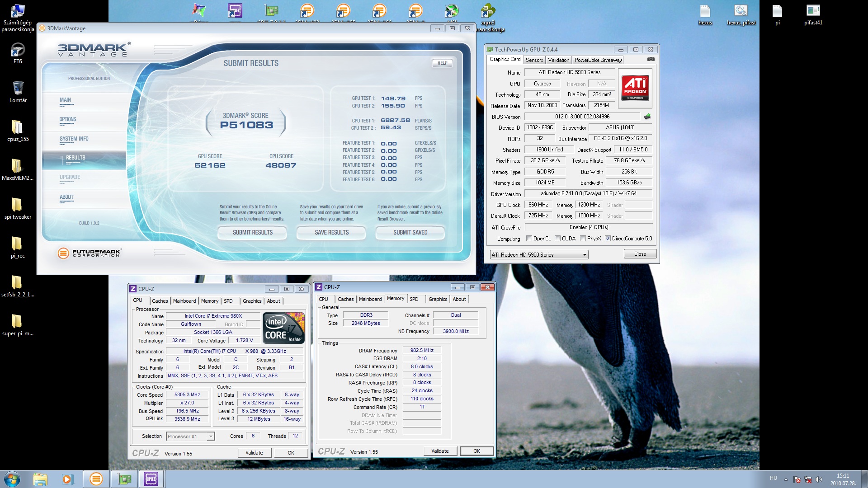868x488 pixels.
Task: Click the BIOS save chip icon
Action: (x=647, y=117)
